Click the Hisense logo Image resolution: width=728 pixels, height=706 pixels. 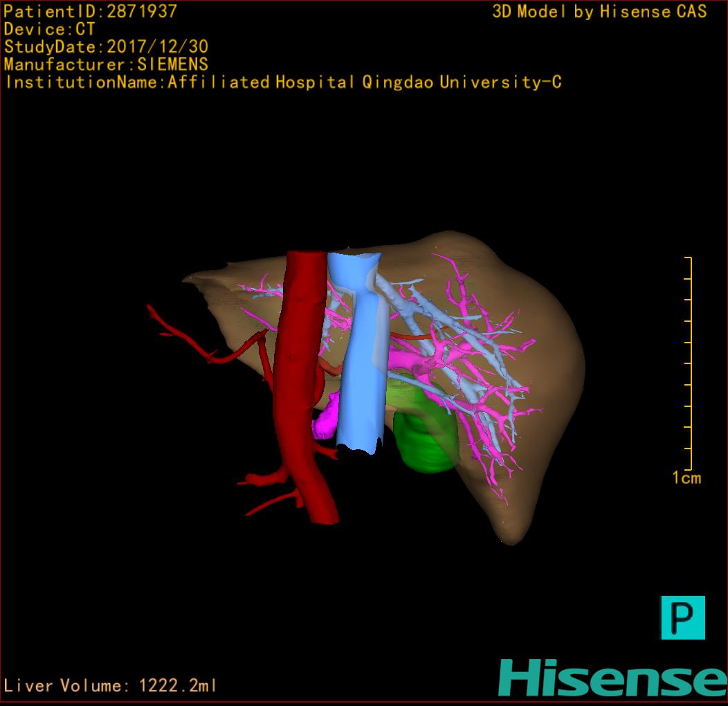click(x=612, y=677)
